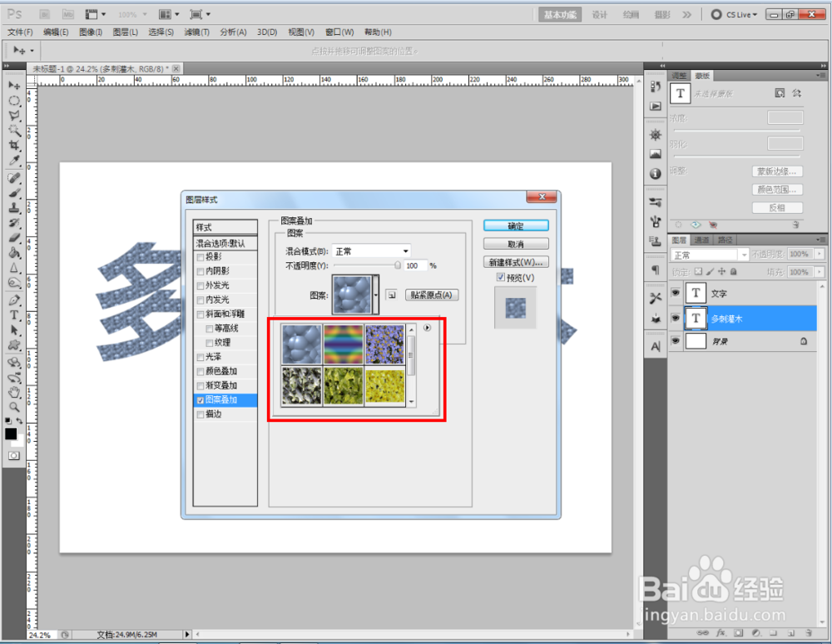Viewport: 832px width, 644px height.
Task: Open the arrange documents dropdown
Action: pos(170,14)
